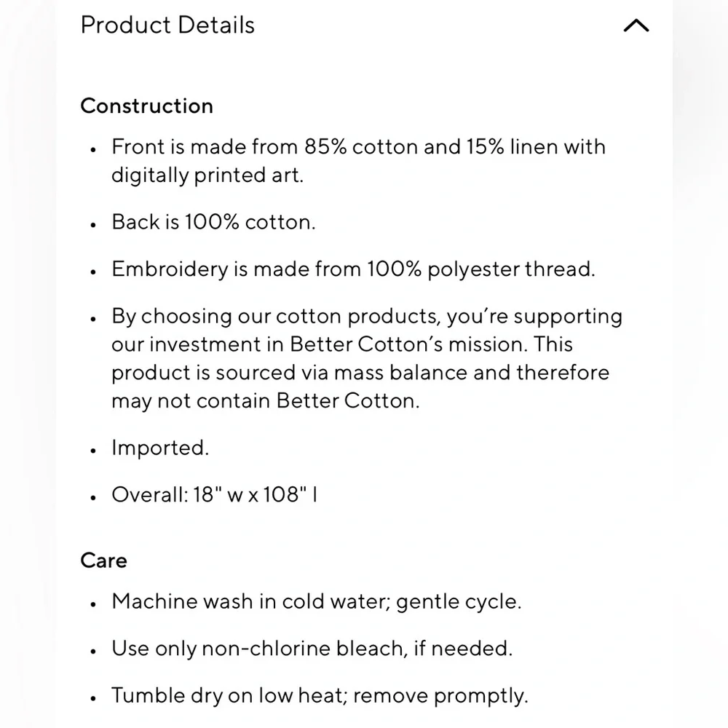Click the 'Back is 100% cotton' text
This screenshot has height=728, width=728.
coord(213,222)
